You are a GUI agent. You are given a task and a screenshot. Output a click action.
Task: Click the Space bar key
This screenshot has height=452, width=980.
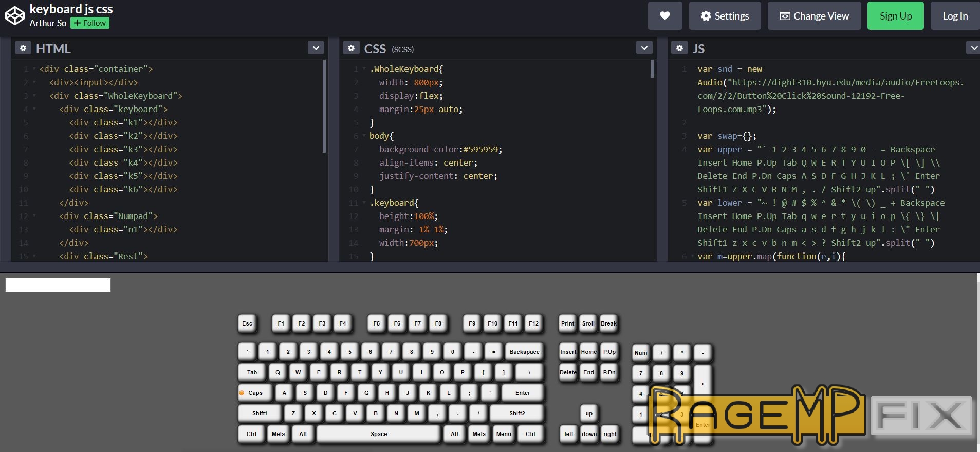tap(379, 434)
